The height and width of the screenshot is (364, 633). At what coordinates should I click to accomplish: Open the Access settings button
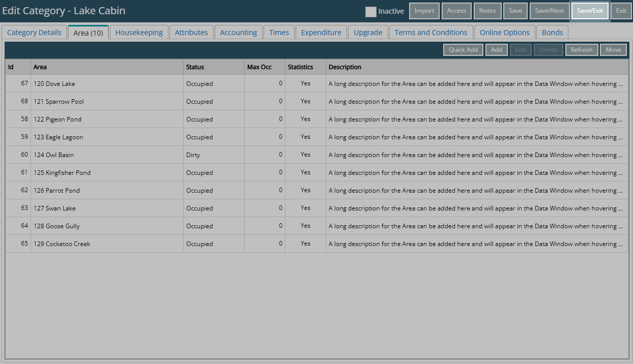tap(456, 11)
